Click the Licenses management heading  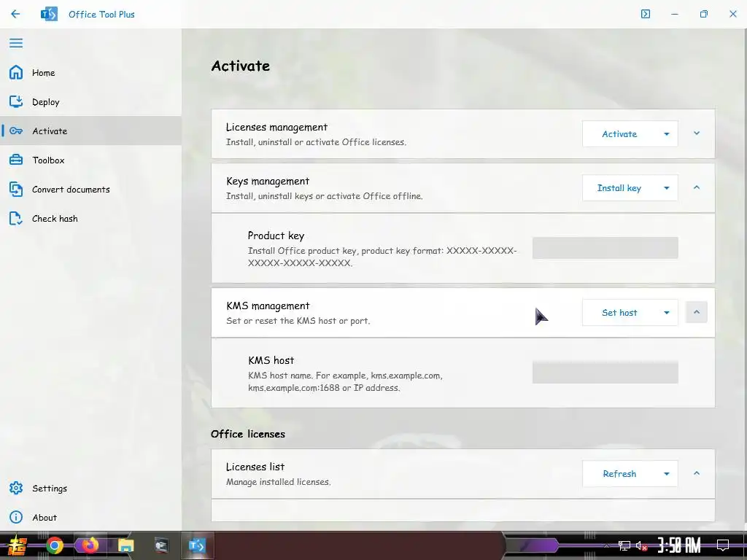[x=276, y=127]
